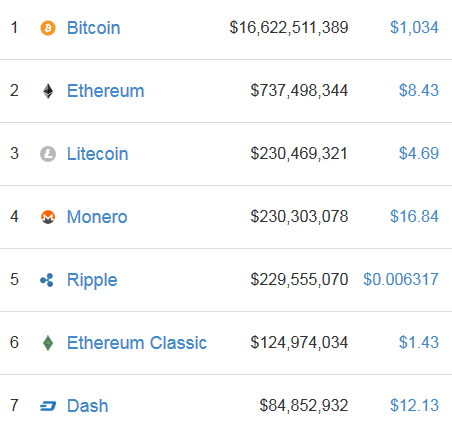Click the gray Litecoin coin icon
Image resolution: width=452 pixels, height=435 pixels.
pyautogui.click(x=48, y=154)
